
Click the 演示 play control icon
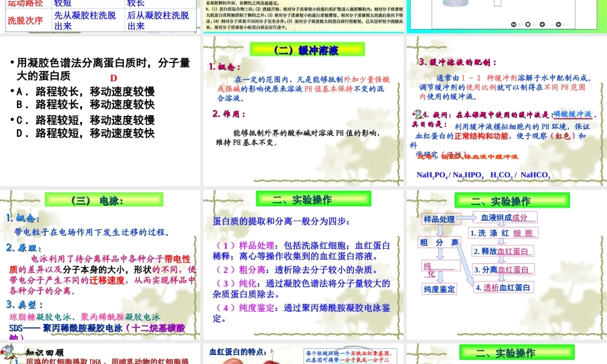[x=557, y=25]
